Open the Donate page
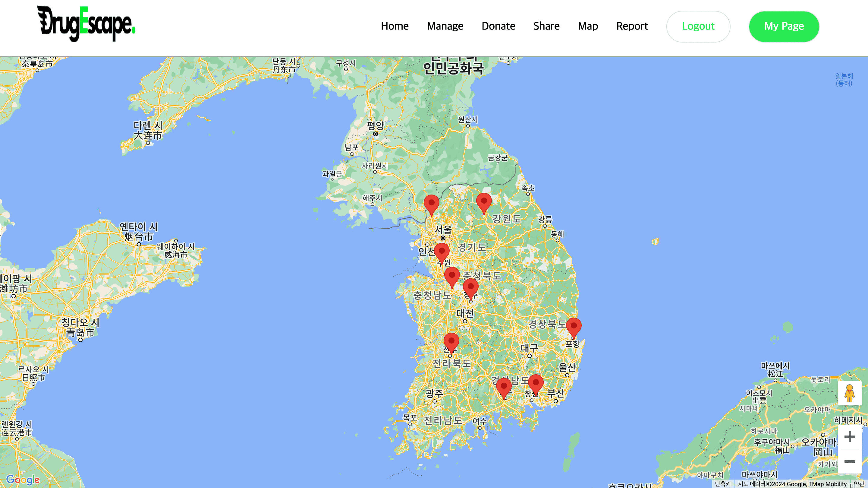The height and width of the screenshot is (488, 868). coord(498,26)
